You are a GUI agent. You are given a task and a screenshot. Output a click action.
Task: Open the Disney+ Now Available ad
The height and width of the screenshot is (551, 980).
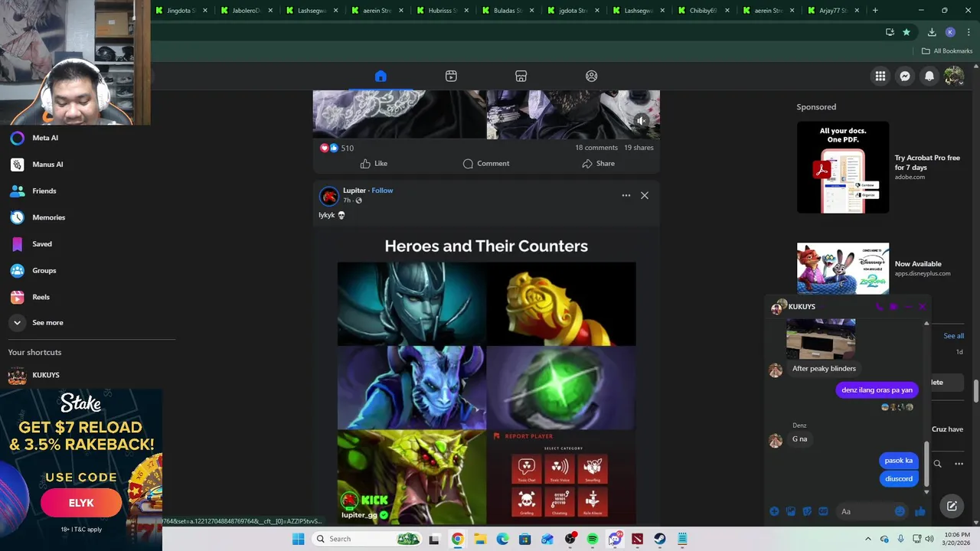[x=879, y=269]
